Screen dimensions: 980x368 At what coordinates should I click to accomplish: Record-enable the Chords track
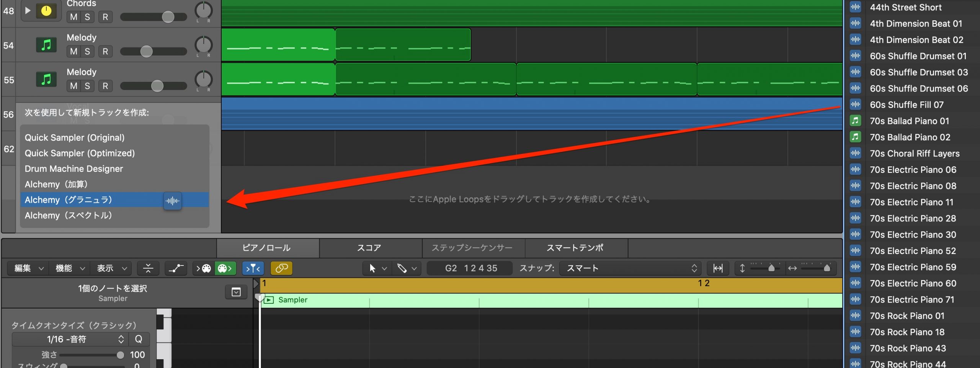105,17
